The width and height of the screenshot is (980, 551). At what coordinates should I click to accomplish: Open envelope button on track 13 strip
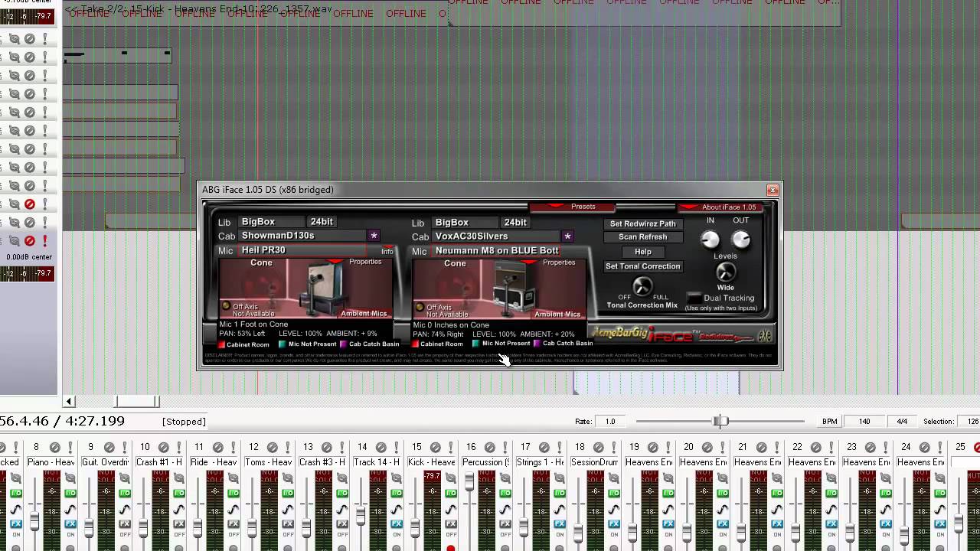click(x=342, y=509)
